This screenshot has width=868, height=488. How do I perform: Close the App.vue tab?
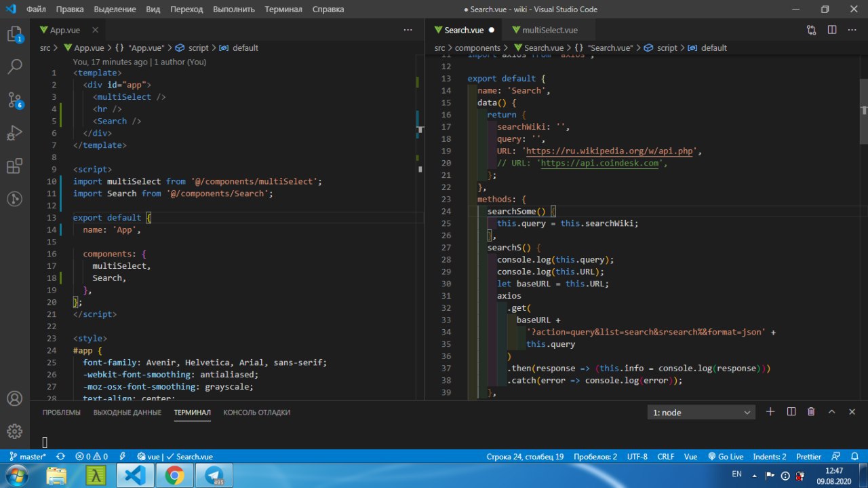point(95,30)
